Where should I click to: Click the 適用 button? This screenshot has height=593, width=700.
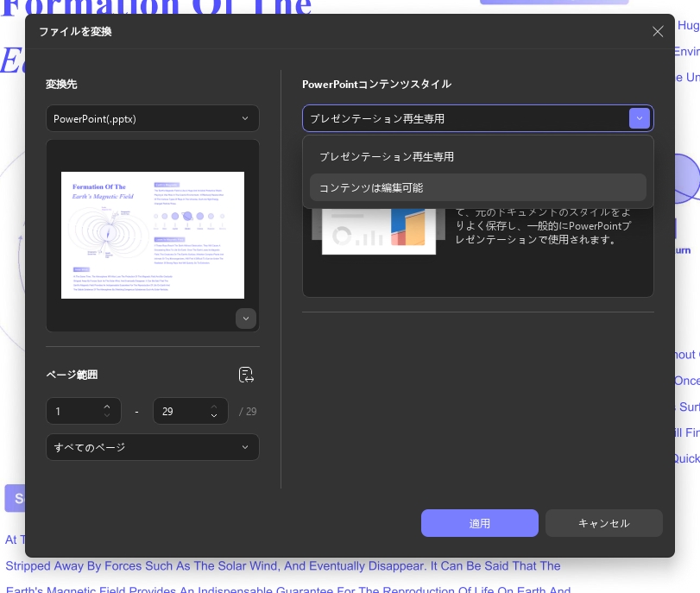pos(479,523)
